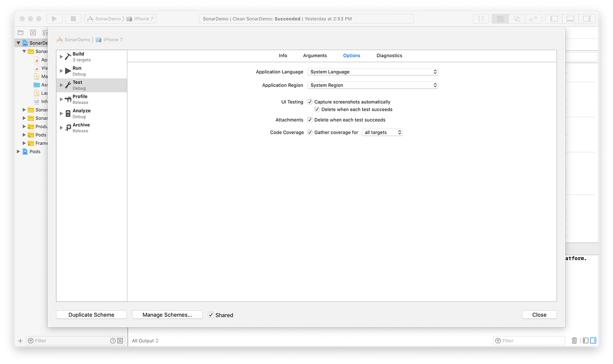Screen dimensions: 613x364
Task: Expand the Build action disclosure triangle
Action: pyautogui.click(x=60, y=56)
